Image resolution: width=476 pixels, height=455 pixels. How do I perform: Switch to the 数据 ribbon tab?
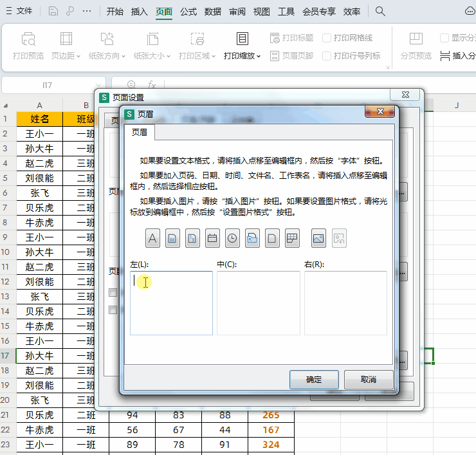click(x=213, y=12)
